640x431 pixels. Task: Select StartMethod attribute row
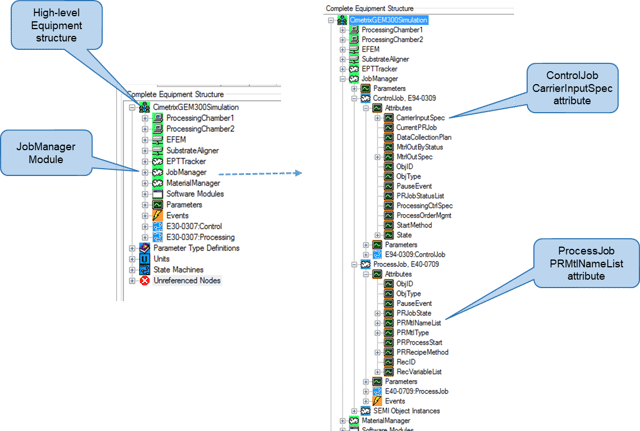pos(414,225)
